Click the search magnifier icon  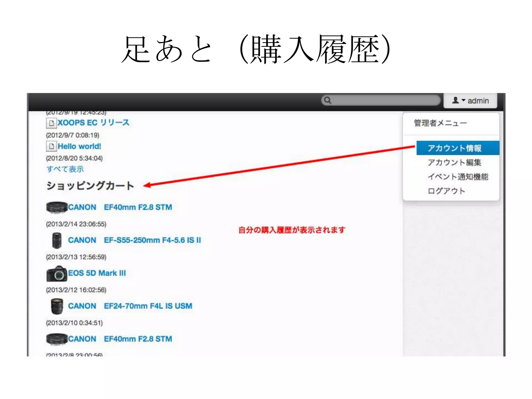pos(327,100)
